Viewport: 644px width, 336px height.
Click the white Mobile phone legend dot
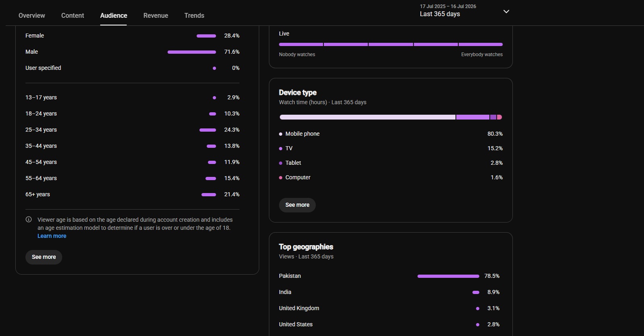click(x=281, y=134)
